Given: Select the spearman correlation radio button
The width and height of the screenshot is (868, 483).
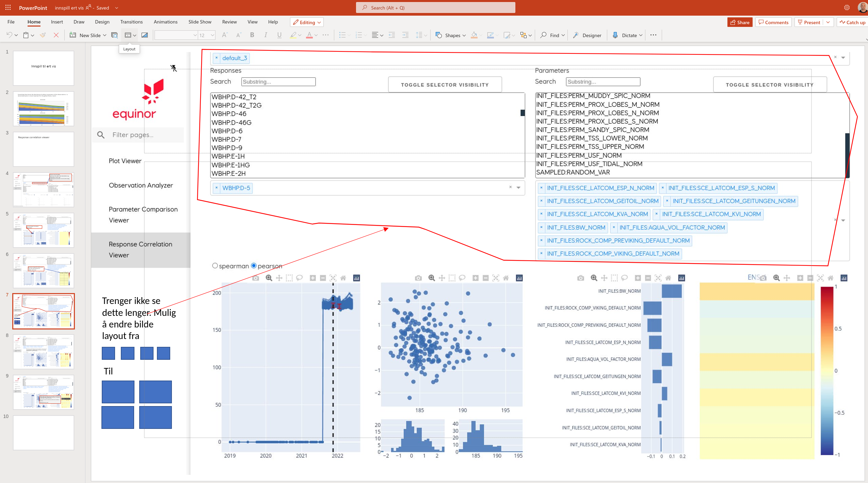Looking at the screenshot, I should pyautogui.click(x=215, y=265).
